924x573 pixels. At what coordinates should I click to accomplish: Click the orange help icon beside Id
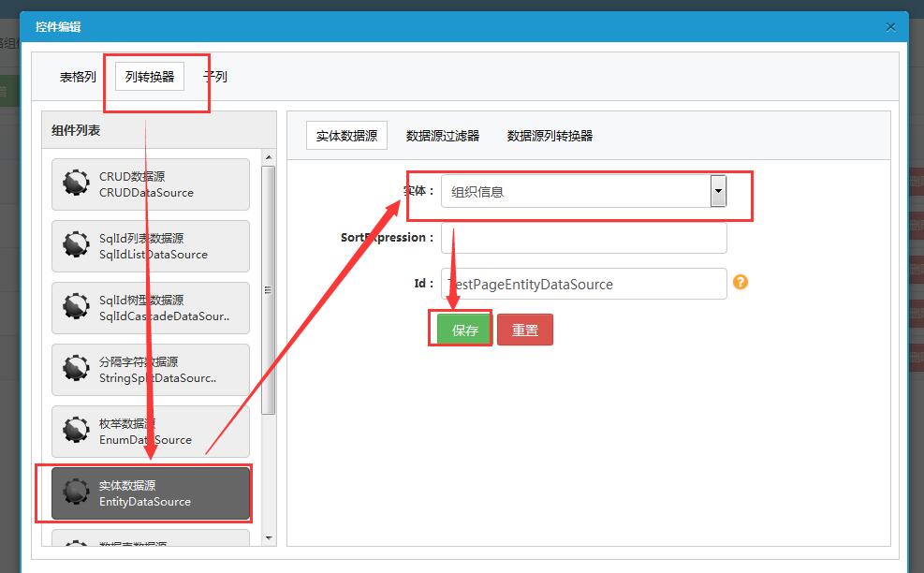tap(741, 283)
